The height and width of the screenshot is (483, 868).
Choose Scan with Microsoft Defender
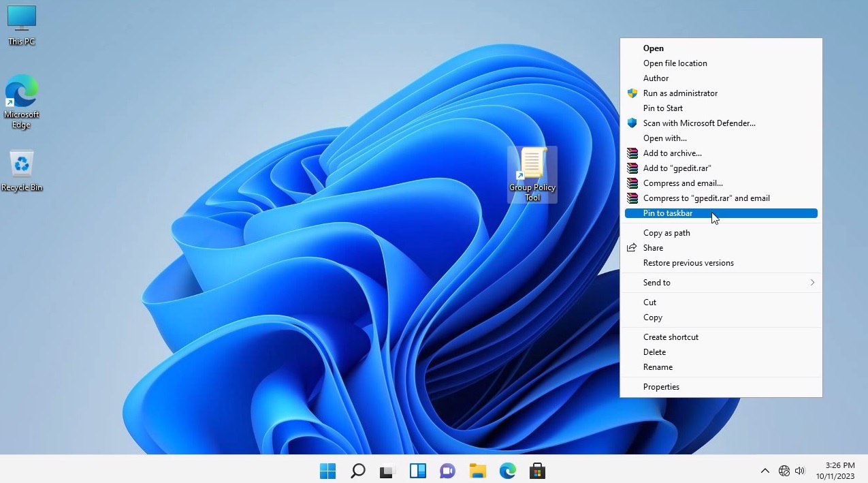point(721,123)
